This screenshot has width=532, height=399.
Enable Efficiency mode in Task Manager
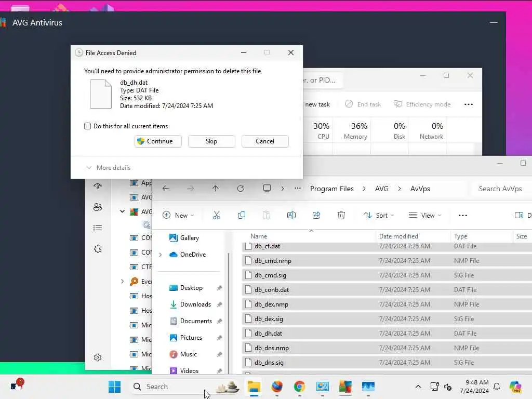pyautogui.click(x=422, y=104)
